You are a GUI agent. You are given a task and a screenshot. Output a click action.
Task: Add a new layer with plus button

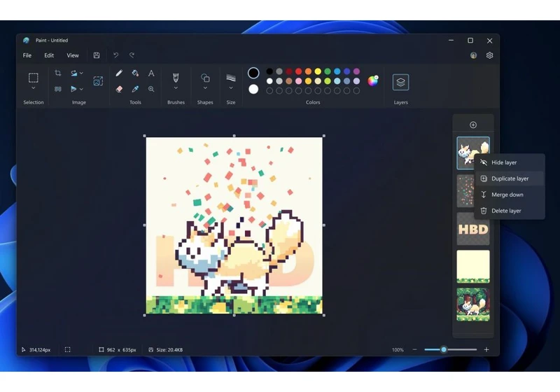pyautogui.click(x=473, y=125)
